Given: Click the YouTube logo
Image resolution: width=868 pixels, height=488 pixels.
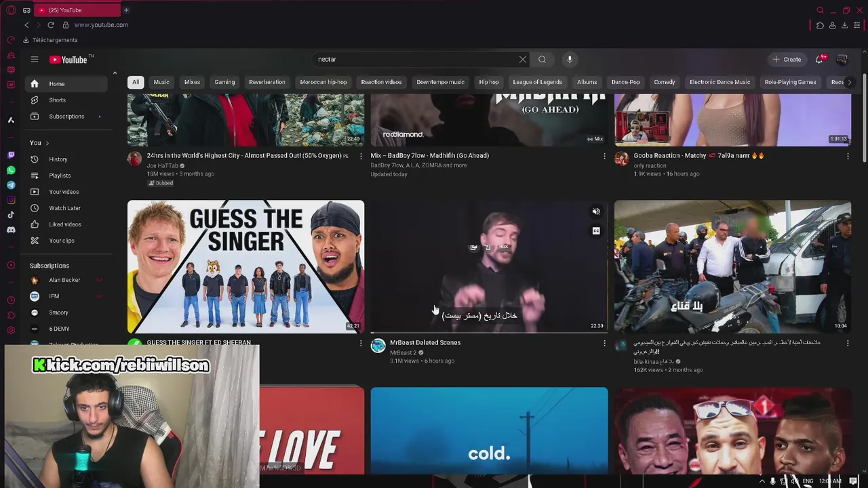Looking at the screenshot, I should (x=68, y=60).
